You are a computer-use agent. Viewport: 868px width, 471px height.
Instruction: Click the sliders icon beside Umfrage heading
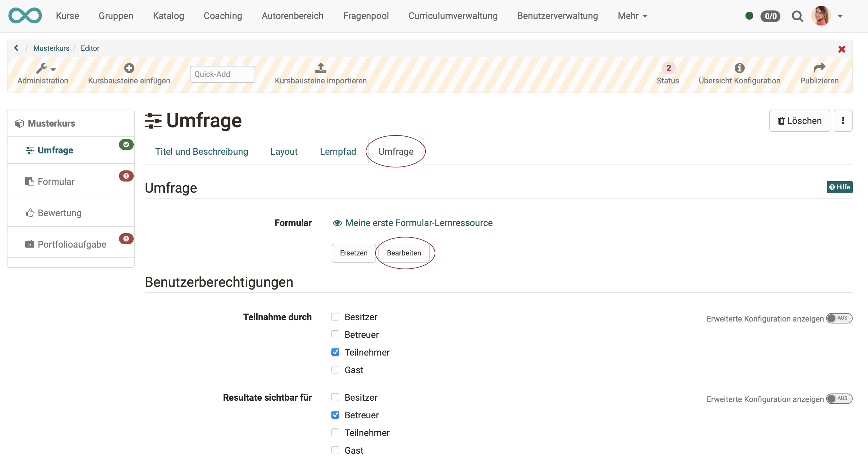153,121
